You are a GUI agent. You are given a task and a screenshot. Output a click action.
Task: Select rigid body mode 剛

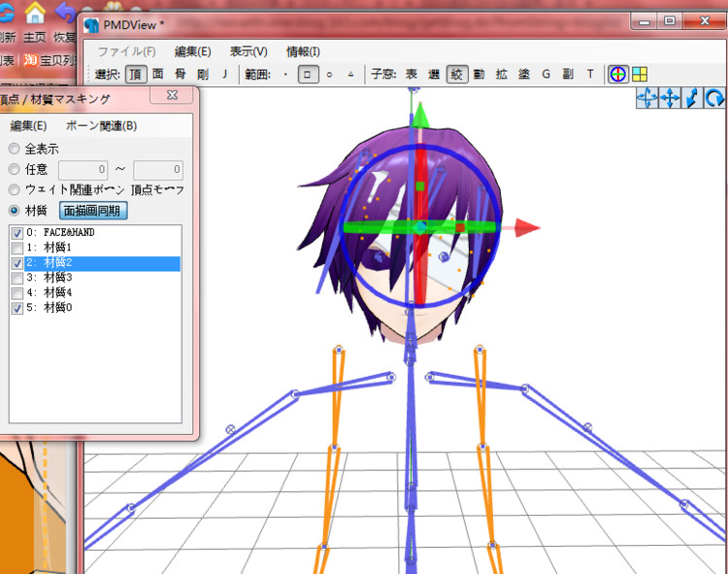[x=203, y=75]
